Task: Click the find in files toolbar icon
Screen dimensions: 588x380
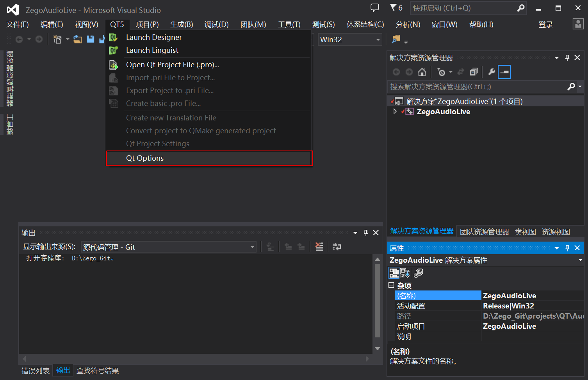Action: (x=396, y=39)
